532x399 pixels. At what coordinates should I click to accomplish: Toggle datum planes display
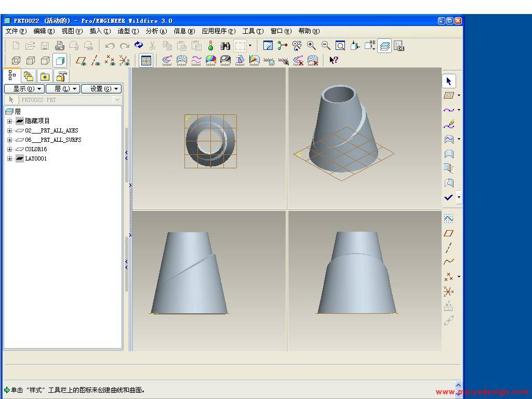coord(81,61)
